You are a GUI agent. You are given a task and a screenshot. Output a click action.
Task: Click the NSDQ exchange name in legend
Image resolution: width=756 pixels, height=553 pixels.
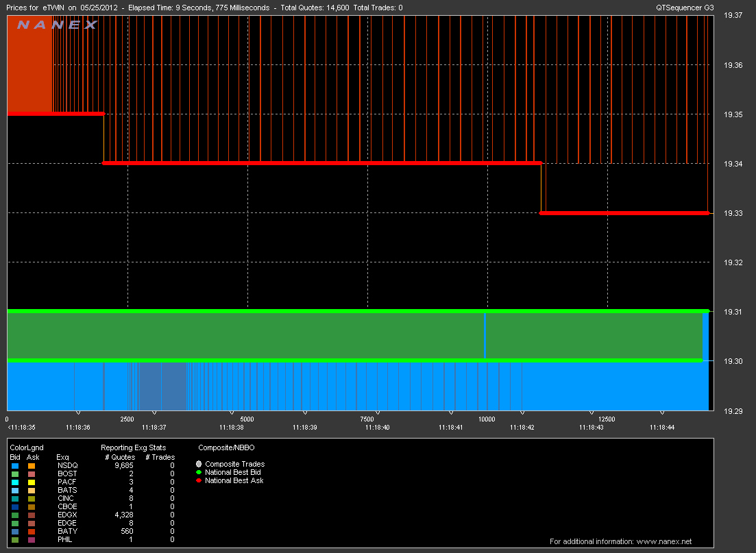(67, 466)
